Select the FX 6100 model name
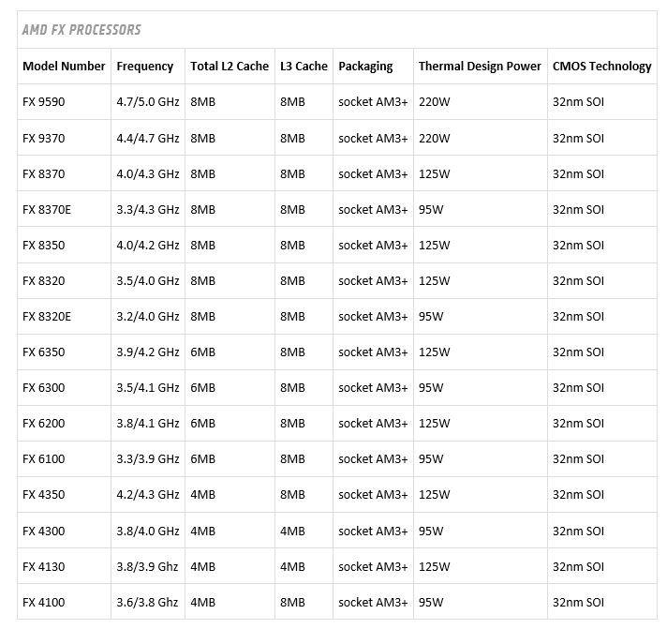Screen dimensions: 667x644 point(44,459)
